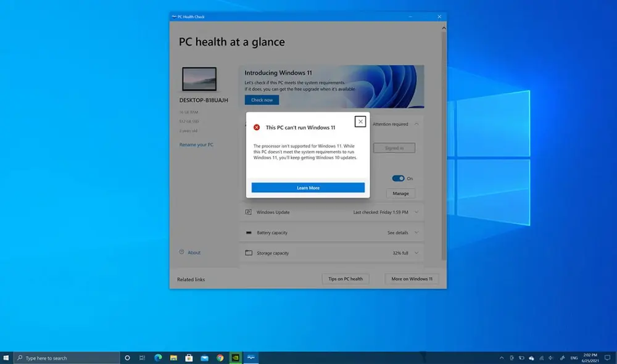Expand the Battery capacity section
This screenshot has width=617, height=364.
(x=417, y=233)
